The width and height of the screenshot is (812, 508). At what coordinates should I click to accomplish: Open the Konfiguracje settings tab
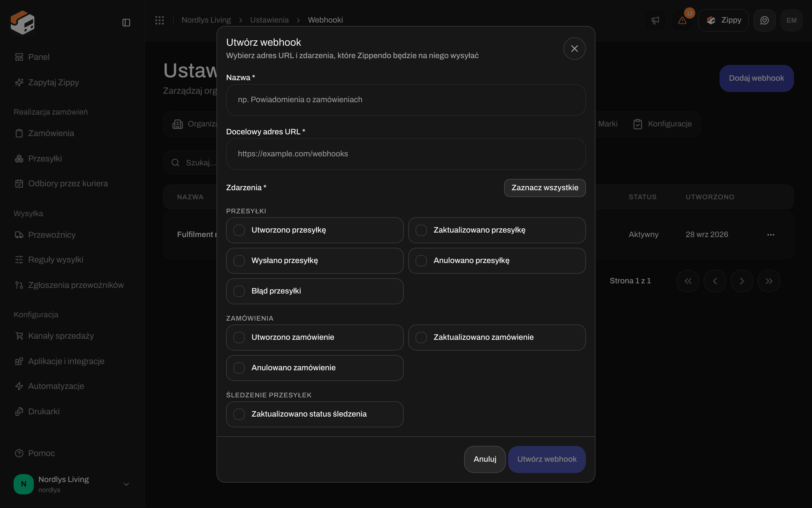[x=662, y=124]
